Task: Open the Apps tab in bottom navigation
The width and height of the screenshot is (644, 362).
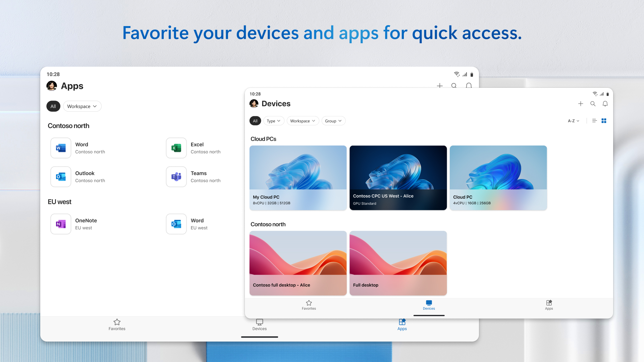Action: [x=549, y=305]
